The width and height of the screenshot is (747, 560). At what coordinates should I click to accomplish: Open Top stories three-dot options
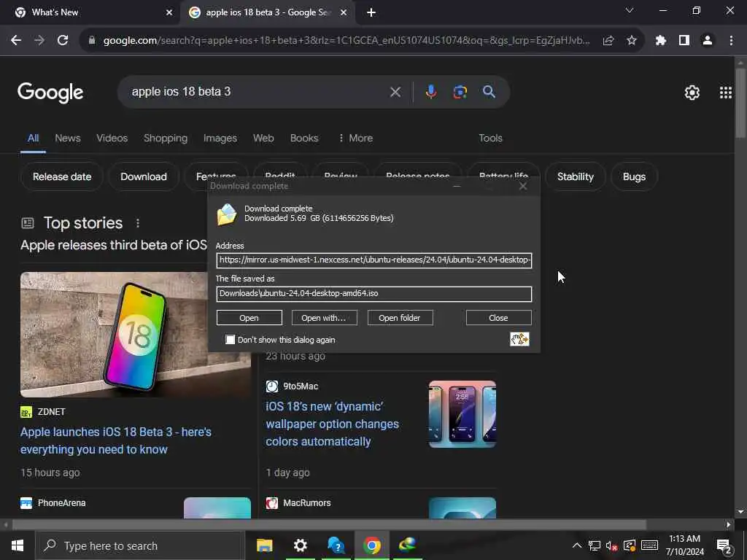coord(138,223)
